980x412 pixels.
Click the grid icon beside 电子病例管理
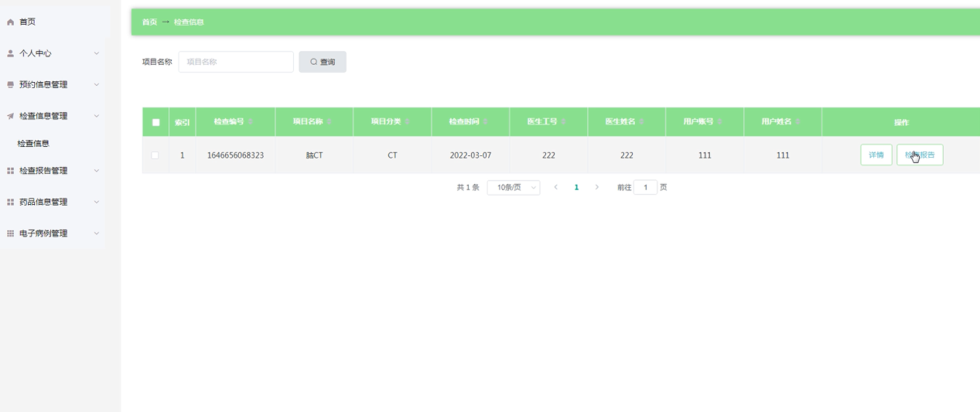point(11,233)
